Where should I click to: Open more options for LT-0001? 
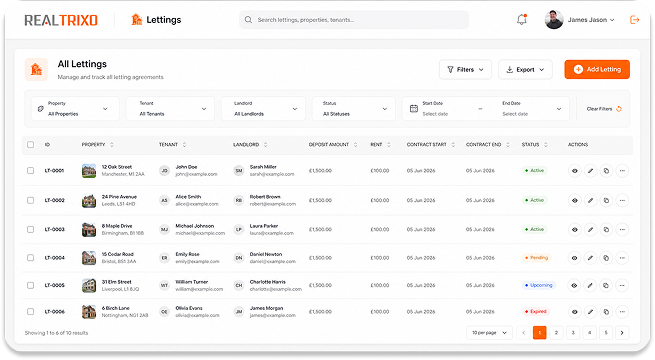pyautogui.click(x=622, y=170)
